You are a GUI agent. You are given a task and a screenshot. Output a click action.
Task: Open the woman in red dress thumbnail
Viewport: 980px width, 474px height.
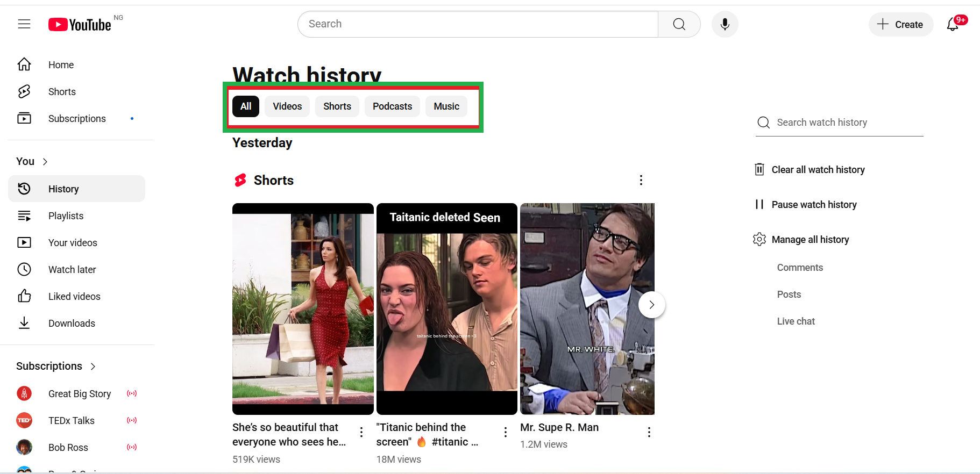pos(303,309)
